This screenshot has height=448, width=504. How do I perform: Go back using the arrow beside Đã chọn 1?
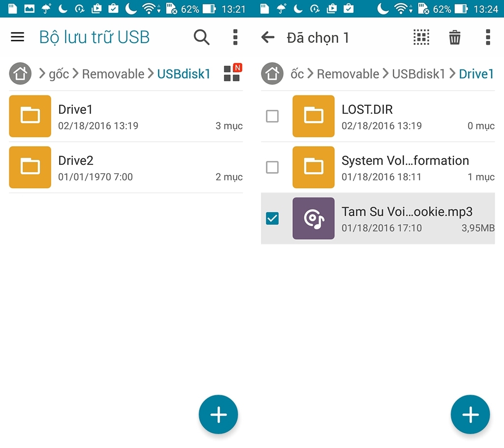pyautogui.click(x=268, y=37)
